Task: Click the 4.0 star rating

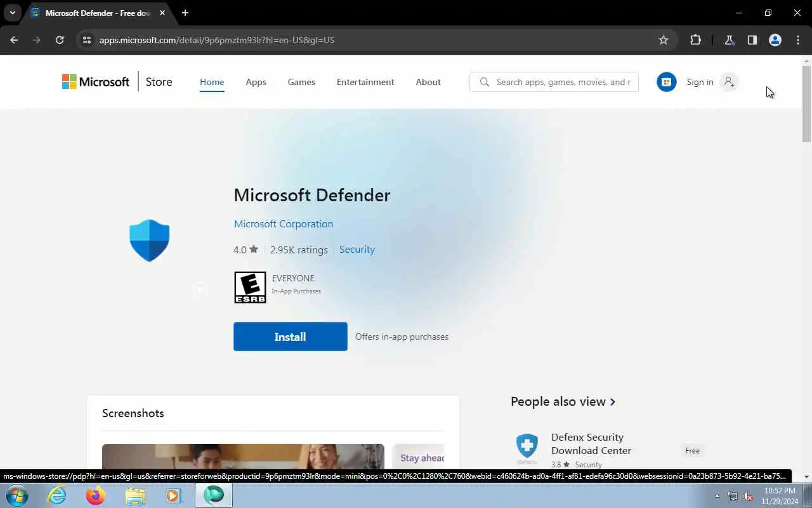Action: (x=246, y=250)
